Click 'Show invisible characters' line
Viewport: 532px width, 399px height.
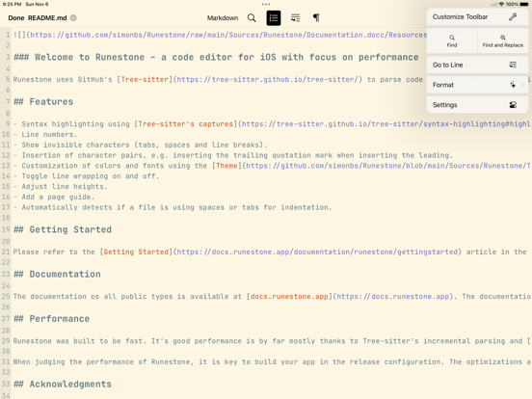click(145, 146)
